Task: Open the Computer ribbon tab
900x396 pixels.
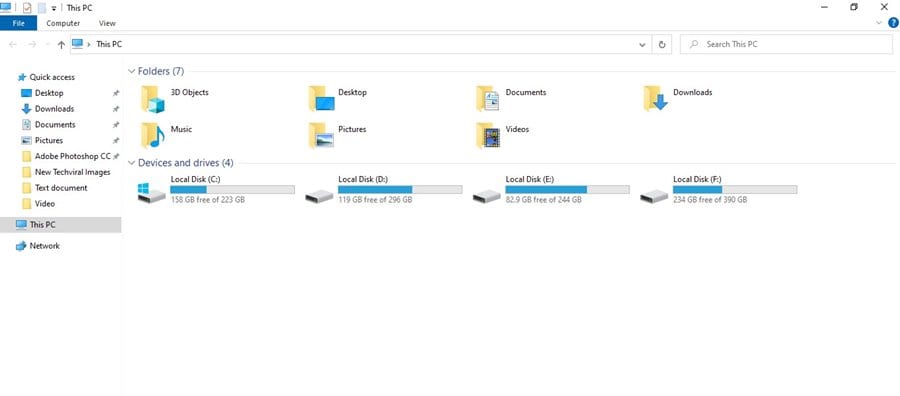Action: (x=63, y=23)
